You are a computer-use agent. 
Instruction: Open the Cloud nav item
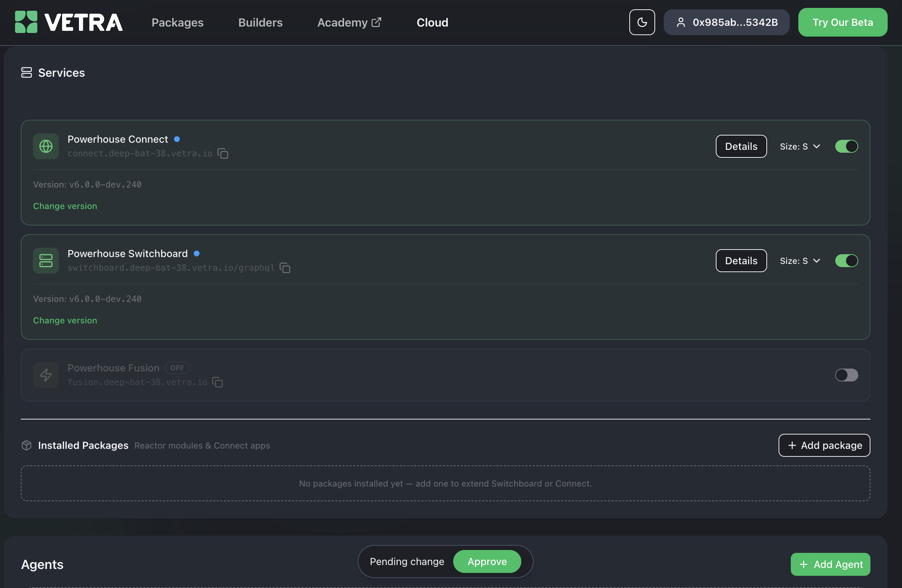(432, 22)
